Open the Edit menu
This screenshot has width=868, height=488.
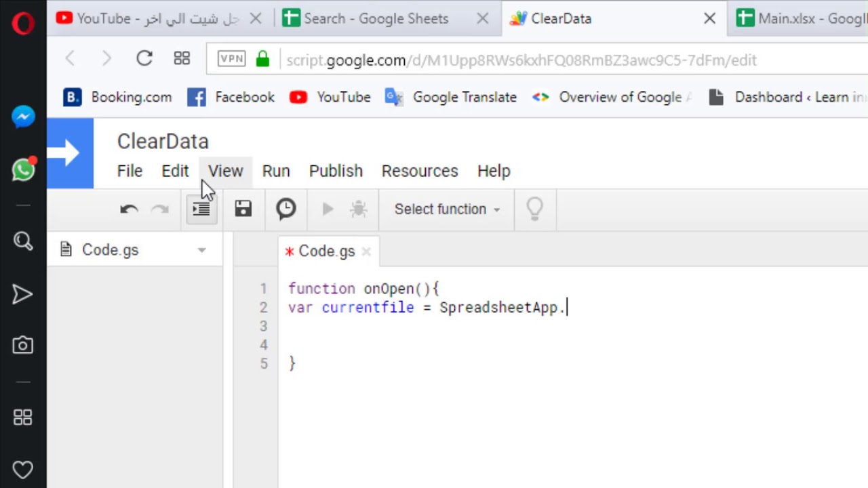click(175, 171)
